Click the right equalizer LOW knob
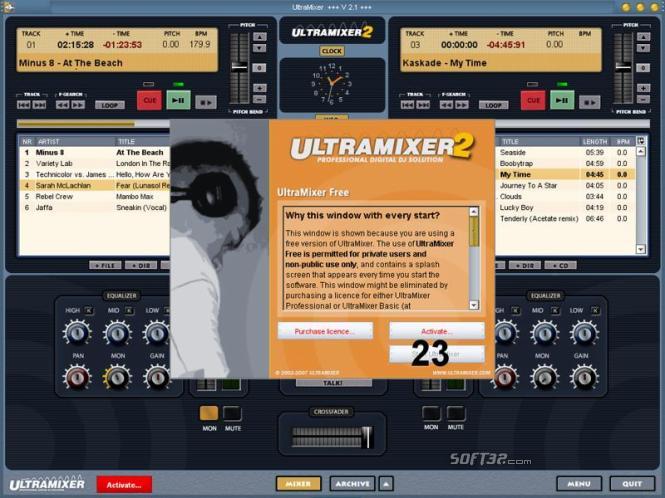The width and height of the screenshot is (665, 498). 584,333
